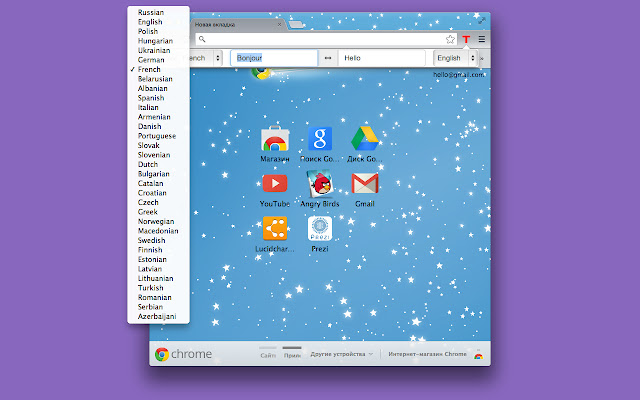Close the translator bar

(x=482, y=58)
